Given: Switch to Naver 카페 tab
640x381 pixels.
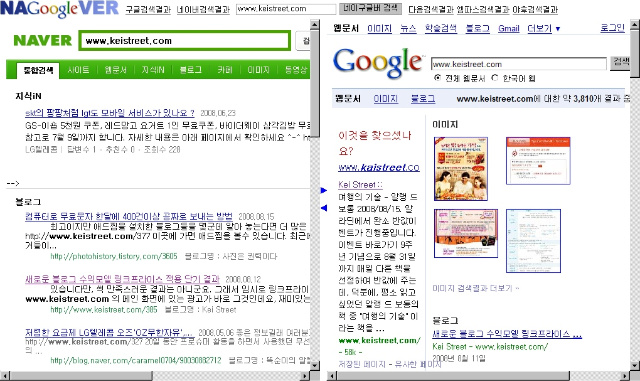Looking at the screenshot, I should point(224,70).
